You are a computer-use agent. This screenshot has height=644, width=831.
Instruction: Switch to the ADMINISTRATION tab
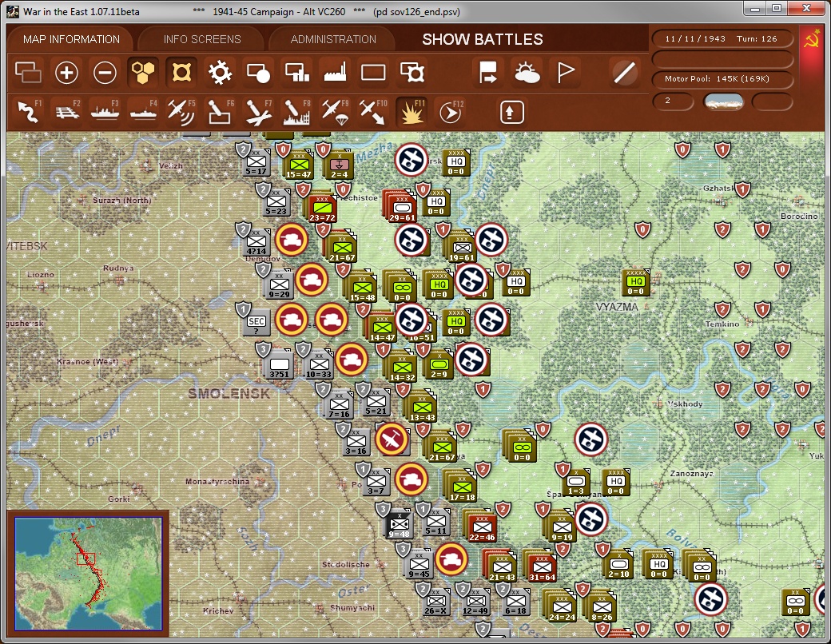click(333, 39)
